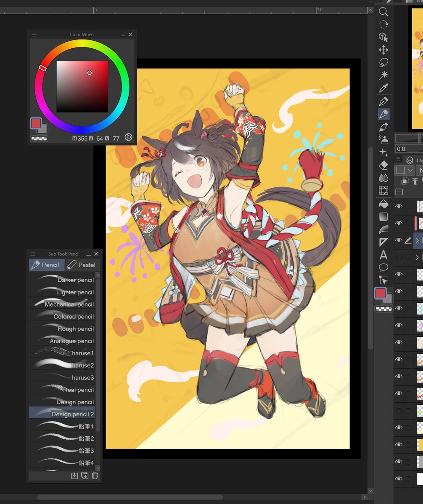This screenshot has width=423, height=504.
Task: Click the hue ring on color wheel
Action: [82, 44]
